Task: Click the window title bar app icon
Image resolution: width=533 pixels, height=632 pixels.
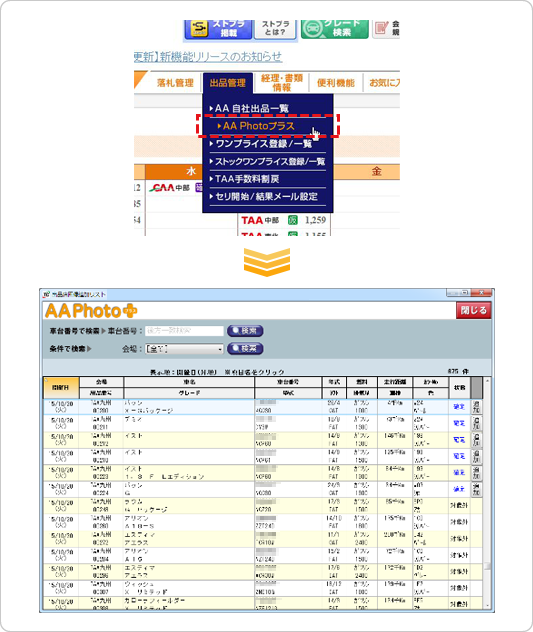Action: coord(47,294)
